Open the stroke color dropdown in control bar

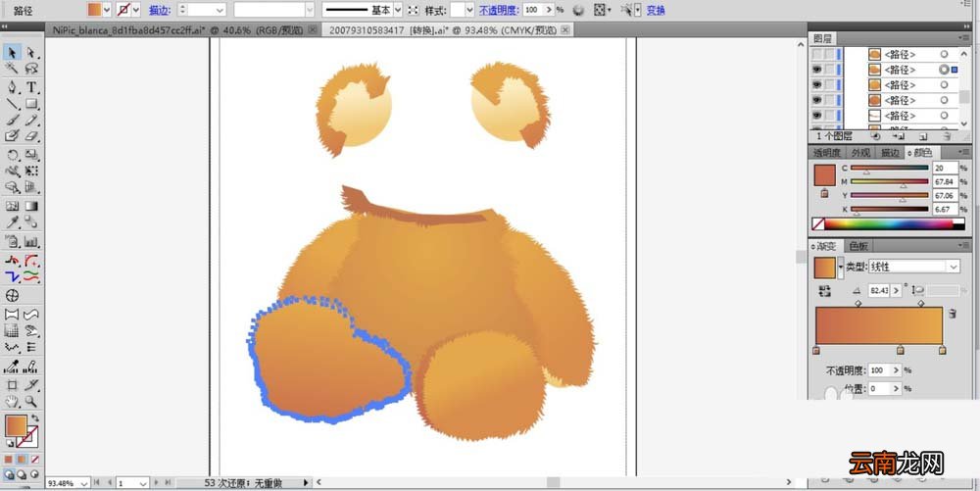tap(135, 10)
